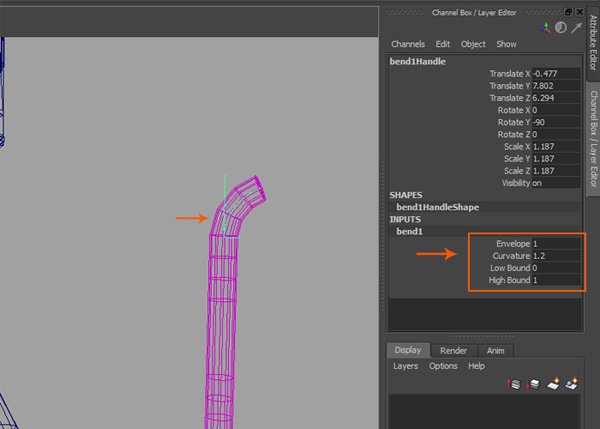Select the Rotate Y channel label
Viewport: 600px width, 429px height.
(514, 122)
